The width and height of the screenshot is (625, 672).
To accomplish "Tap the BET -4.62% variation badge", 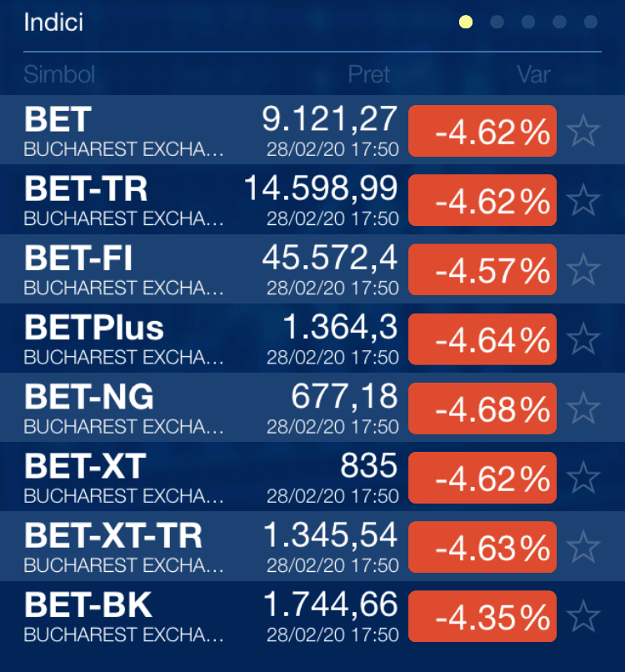I will click(482, 131).
